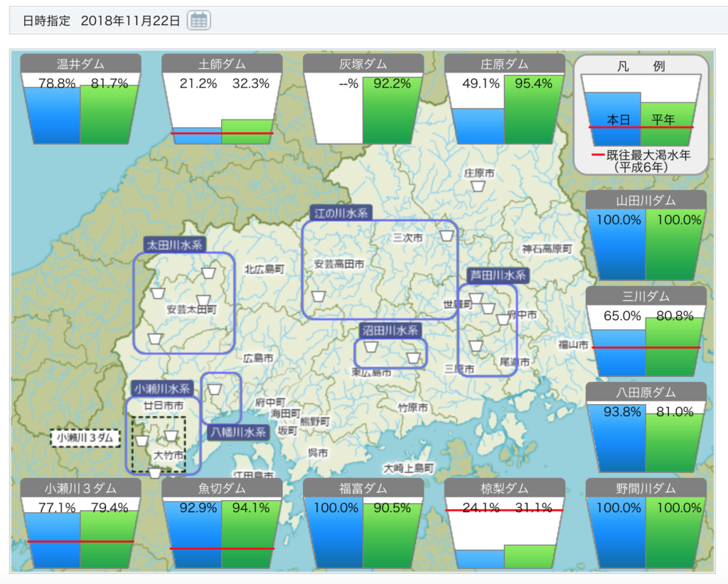This screenshot has width=728, height=584.
Task: Click the 小瀬川水系 label
Action: 162,388
